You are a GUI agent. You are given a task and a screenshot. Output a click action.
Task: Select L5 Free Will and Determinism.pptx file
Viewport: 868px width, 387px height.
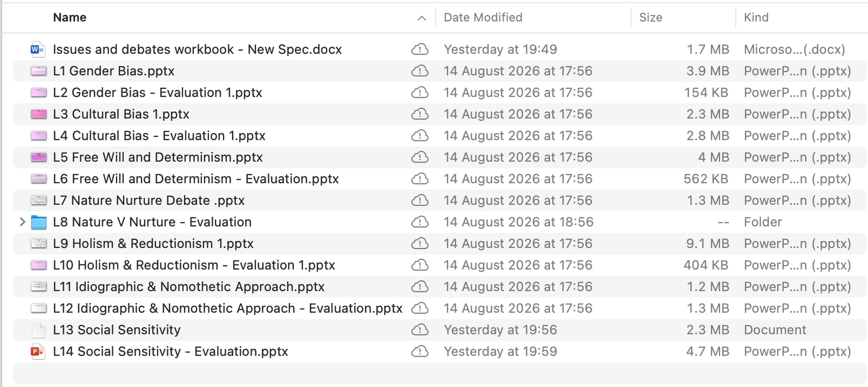point(440,157)
